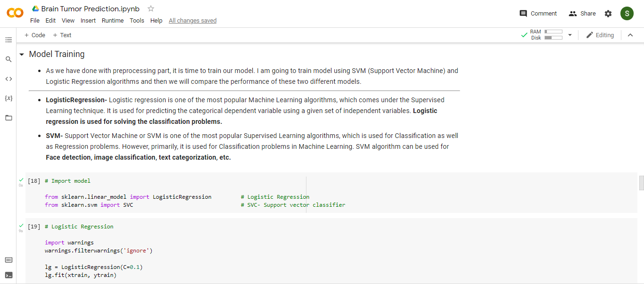Open the Command palette keyboard icon
The width and height of the screenshot is (644, 284).
(x=8, y=260)
